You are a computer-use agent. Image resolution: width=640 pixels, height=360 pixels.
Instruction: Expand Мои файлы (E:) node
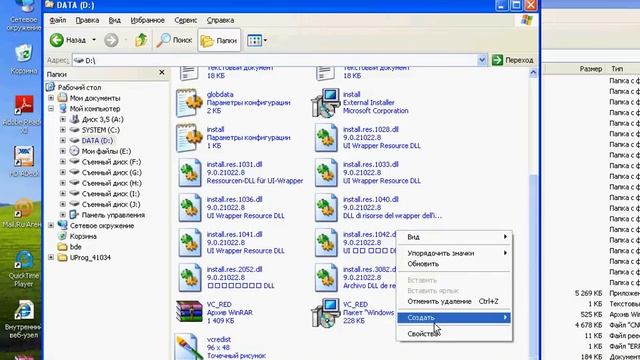click(63, 151)
